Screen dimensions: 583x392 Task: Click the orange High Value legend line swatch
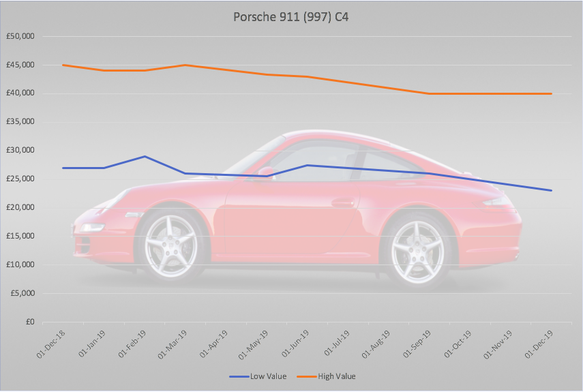pos(307,377)
